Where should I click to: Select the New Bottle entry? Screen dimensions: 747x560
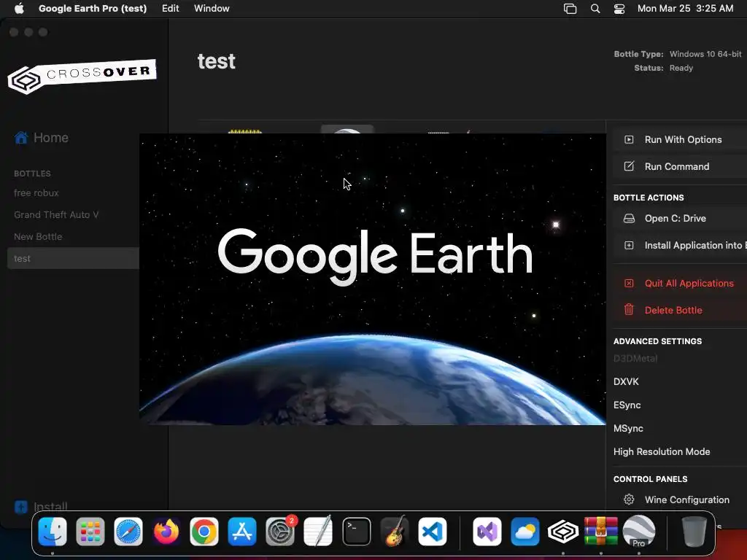[x=38, y=237]
